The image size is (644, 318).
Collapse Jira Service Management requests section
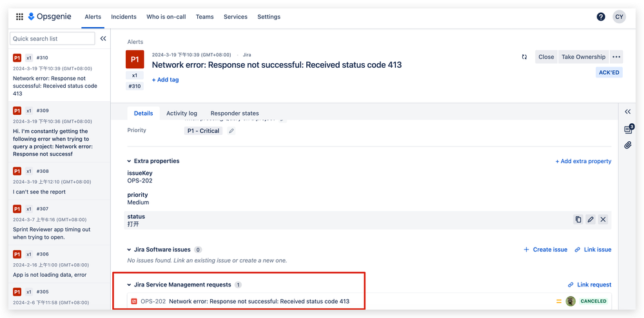129,284
